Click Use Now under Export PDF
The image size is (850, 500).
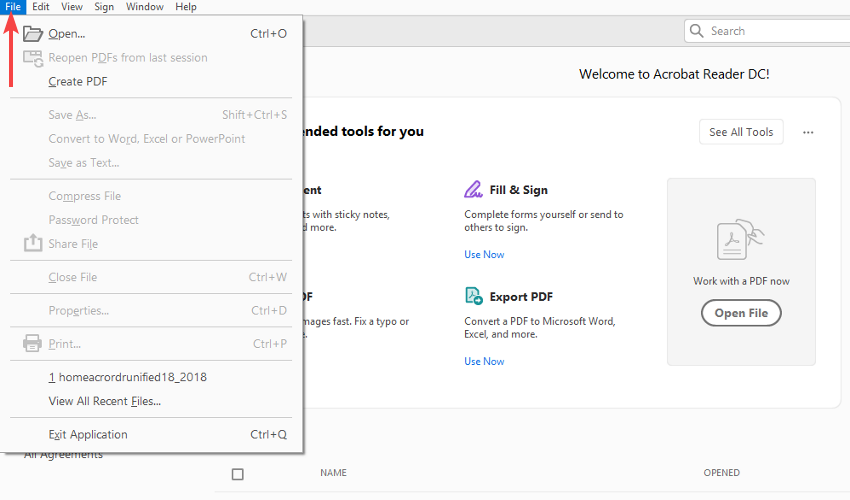(484, 361)
